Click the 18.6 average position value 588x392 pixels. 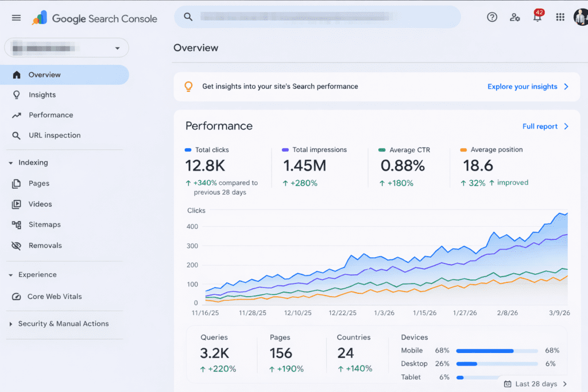pyautogui.click(x=478, y=166)
